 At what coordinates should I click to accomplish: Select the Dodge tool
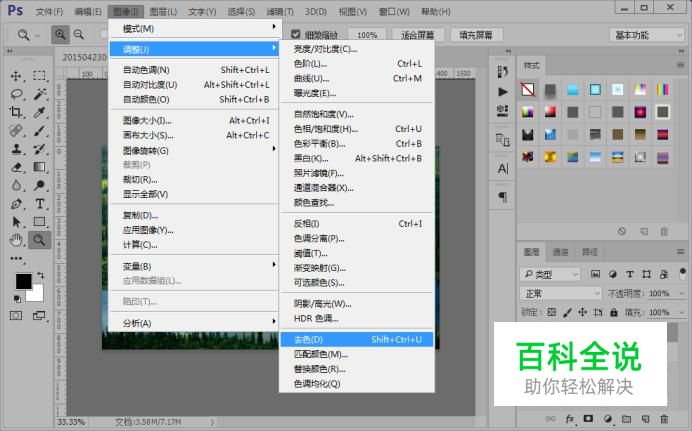pyautogui.click(x=40, y=185)
